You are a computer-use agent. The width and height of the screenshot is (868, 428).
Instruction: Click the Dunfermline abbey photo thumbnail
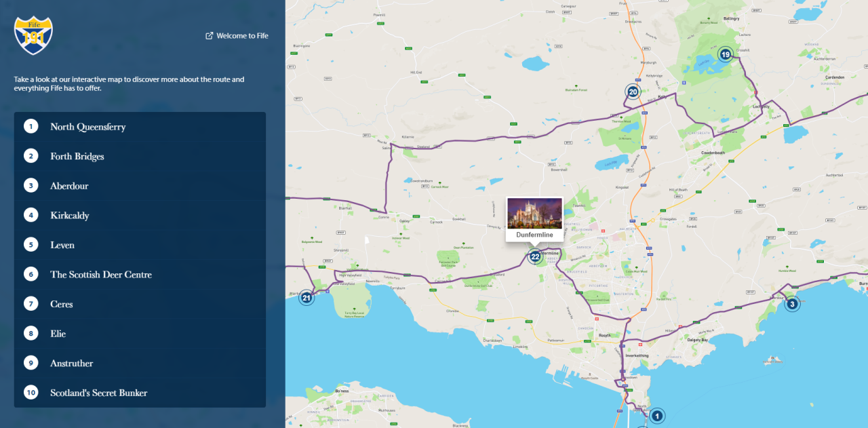(x=534, y=215)
